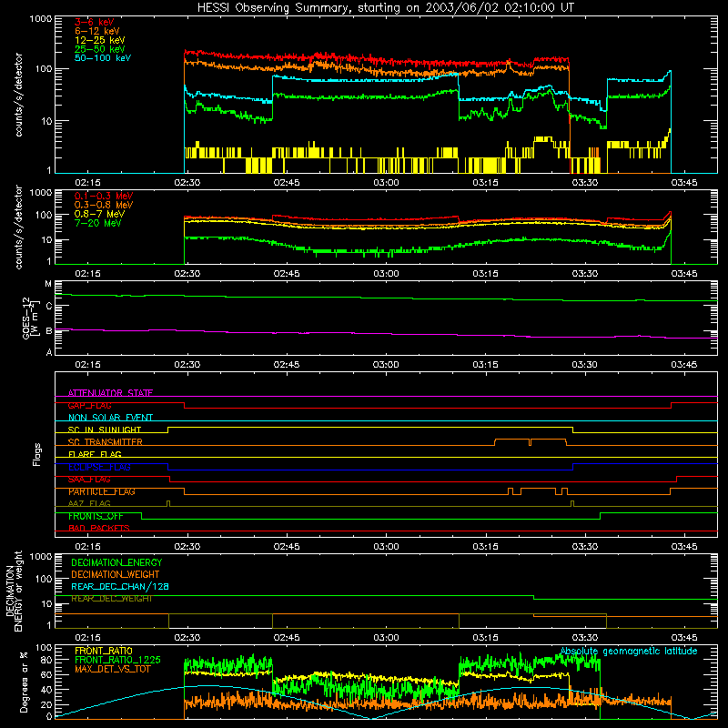Select the DECIMATION_ENERGY legend label
728x728 pixels.
116,562
